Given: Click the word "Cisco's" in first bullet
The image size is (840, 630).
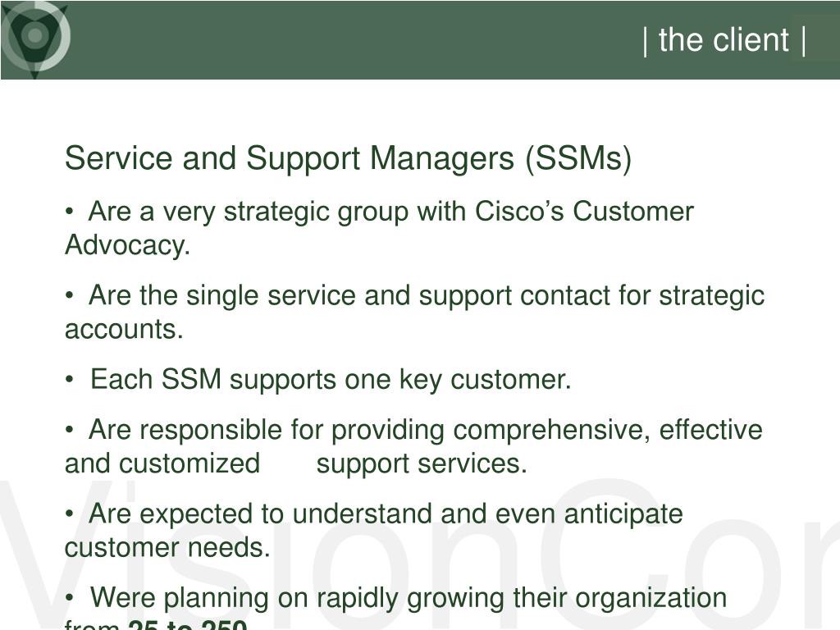Looking at the screenshot, I should 519,211.
